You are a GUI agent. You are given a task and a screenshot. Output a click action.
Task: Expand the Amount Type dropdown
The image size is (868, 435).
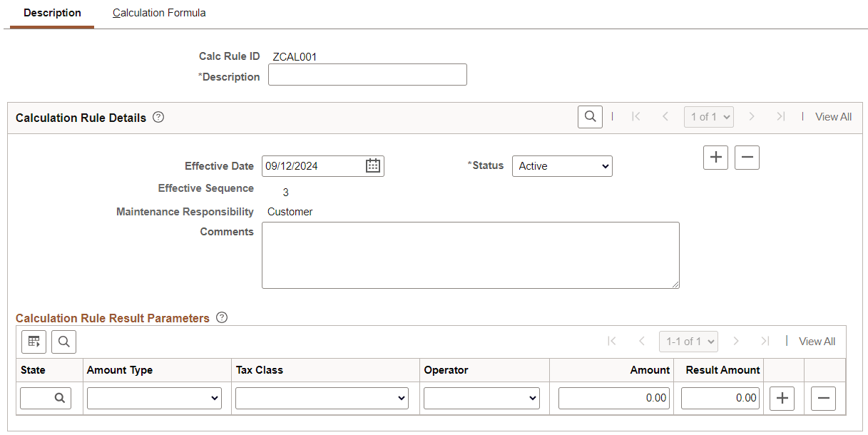click(x=154, y=398)
